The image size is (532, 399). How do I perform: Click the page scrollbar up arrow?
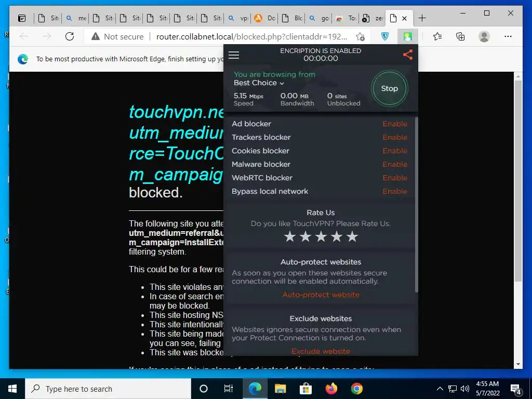click(518, 76)
